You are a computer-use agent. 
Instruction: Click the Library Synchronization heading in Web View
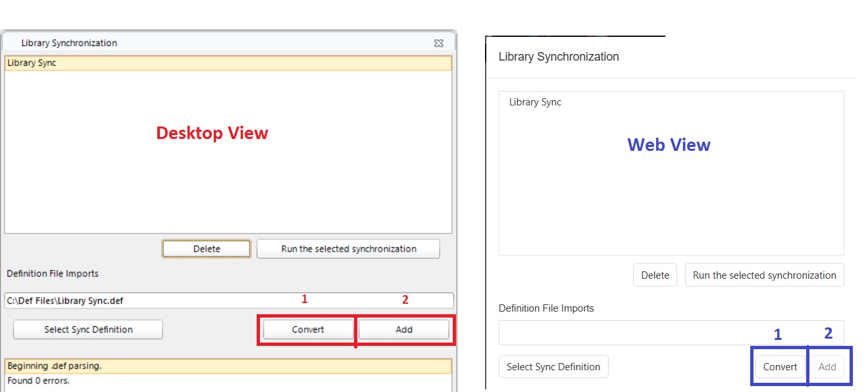pos(558,57)
